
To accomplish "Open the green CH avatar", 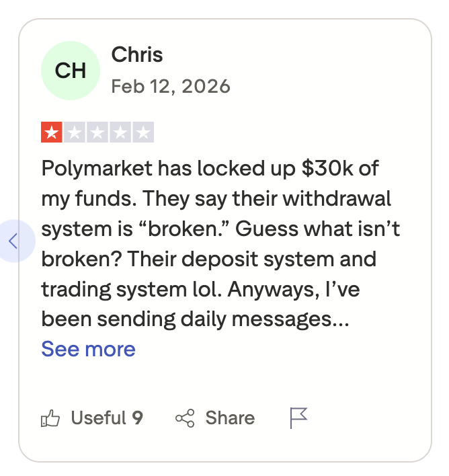I will pos(71,71).
